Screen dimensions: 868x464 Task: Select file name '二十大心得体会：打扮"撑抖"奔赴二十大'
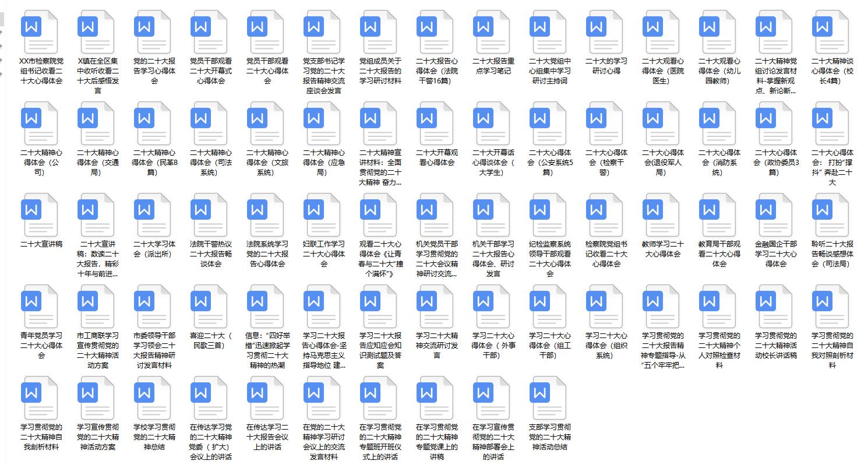tap(832, 167)
